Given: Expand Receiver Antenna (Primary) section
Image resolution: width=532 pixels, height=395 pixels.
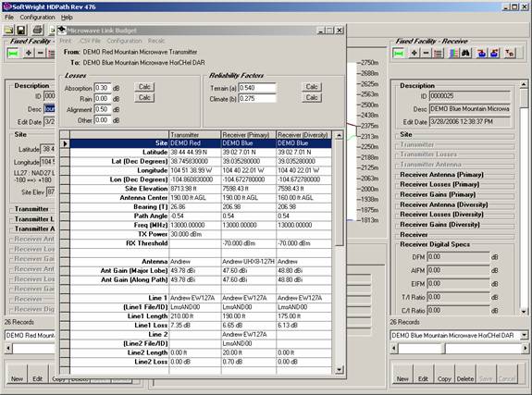Looking at the screenshot, I should click(x=441, y=175).
